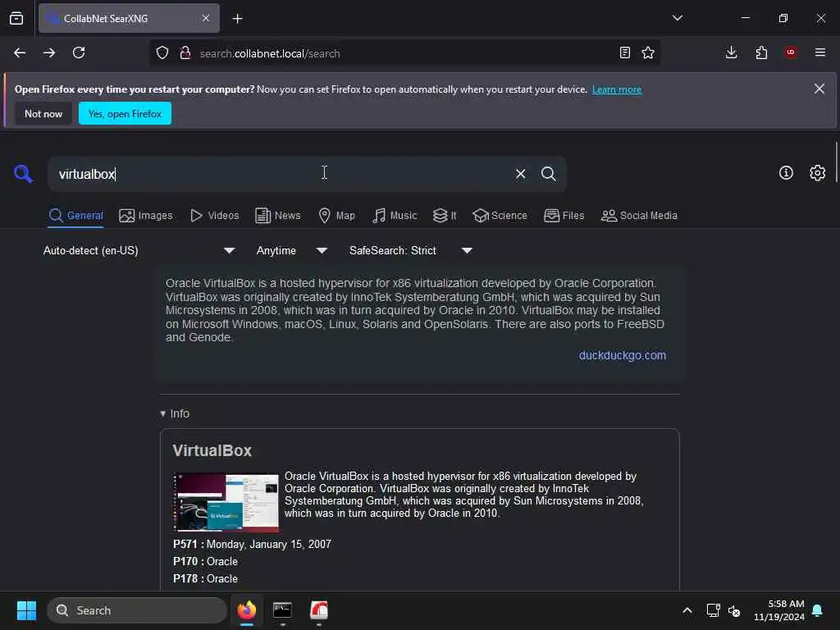The image size is (840, 630).
Task: Go back to previous page
Action: coord(20,53)
